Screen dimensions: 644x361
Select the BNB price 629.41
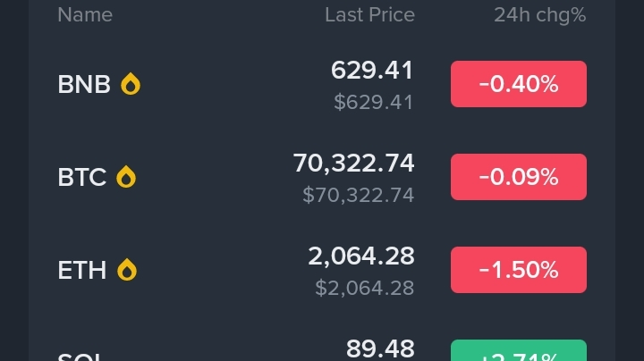(372, 71)
